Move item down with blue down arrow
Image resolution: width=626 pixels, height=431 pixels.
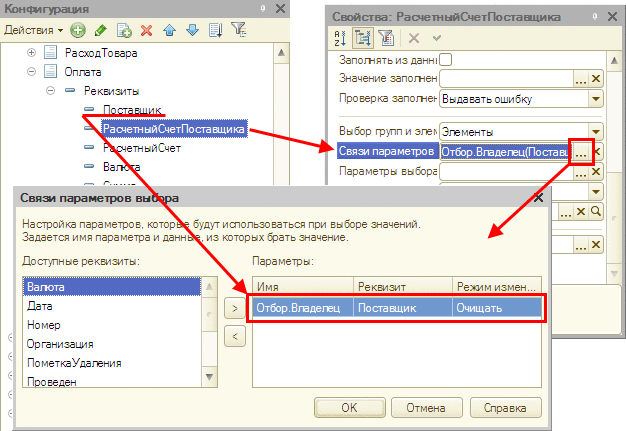click(192, 30)
